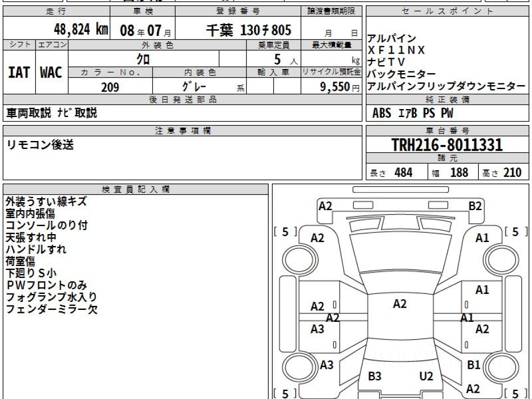The height and width of the screenshot is (399, 532).
Task: Click the WAC air conditioner cell
Action: (x=51, y=73)
